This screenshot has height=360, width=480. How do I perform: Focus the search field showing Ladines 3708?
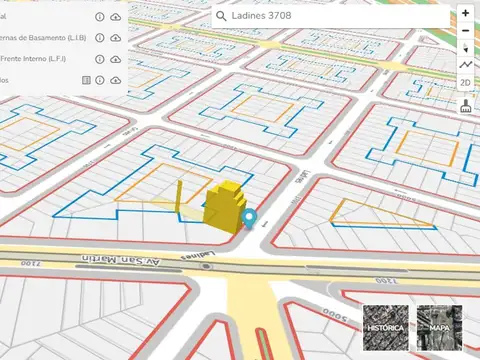tap(331, 16)
